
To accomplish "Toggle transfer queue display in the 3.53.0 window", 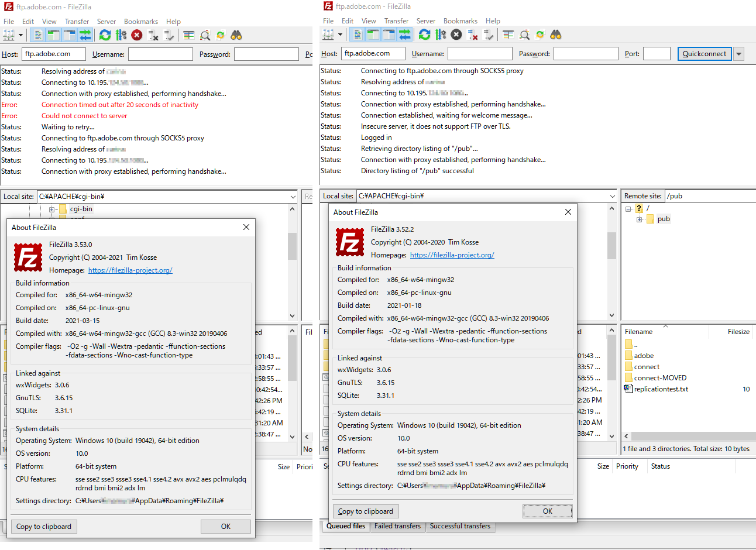I will point(85,35).
